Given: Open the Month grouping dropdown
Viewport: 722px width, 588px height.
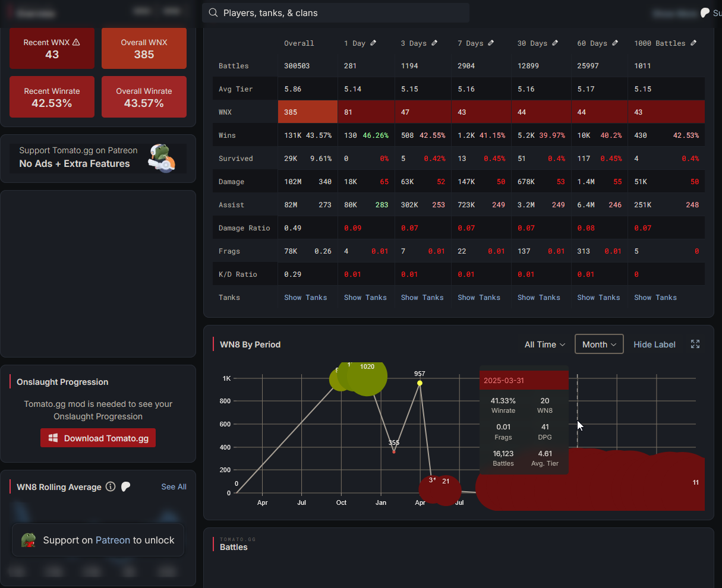Looking at the screenshot, I should (x=599, y=344).
